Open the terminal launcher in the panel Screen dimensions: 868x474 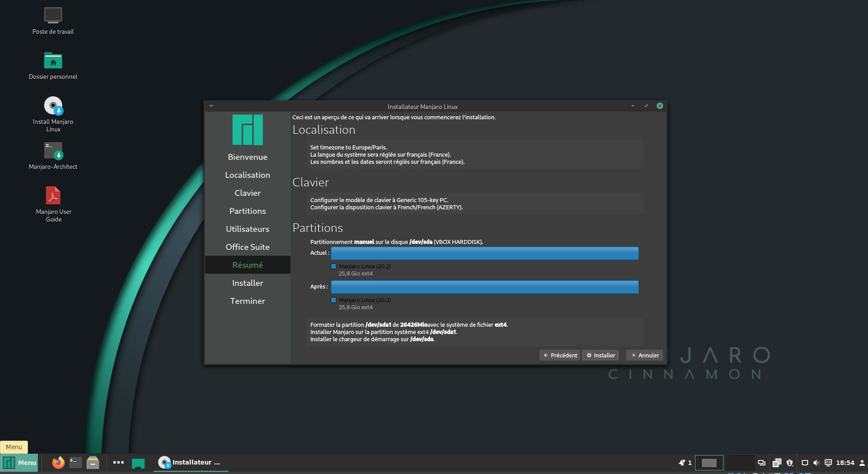(x=75, y=462)
